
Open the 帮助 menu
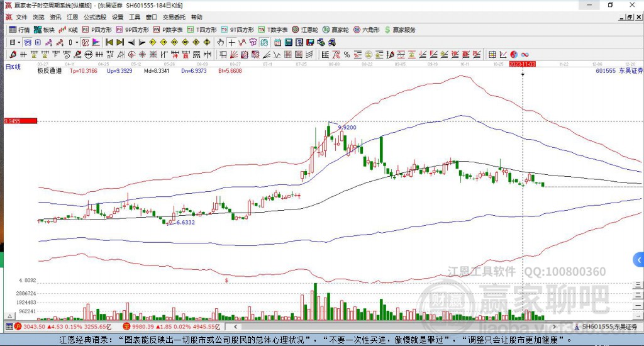(x=197, y=17)
